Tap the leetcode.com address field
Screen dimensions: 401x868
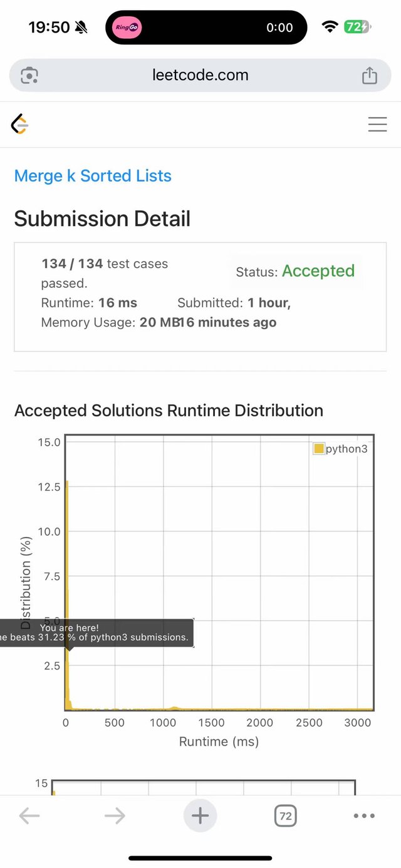200,76
